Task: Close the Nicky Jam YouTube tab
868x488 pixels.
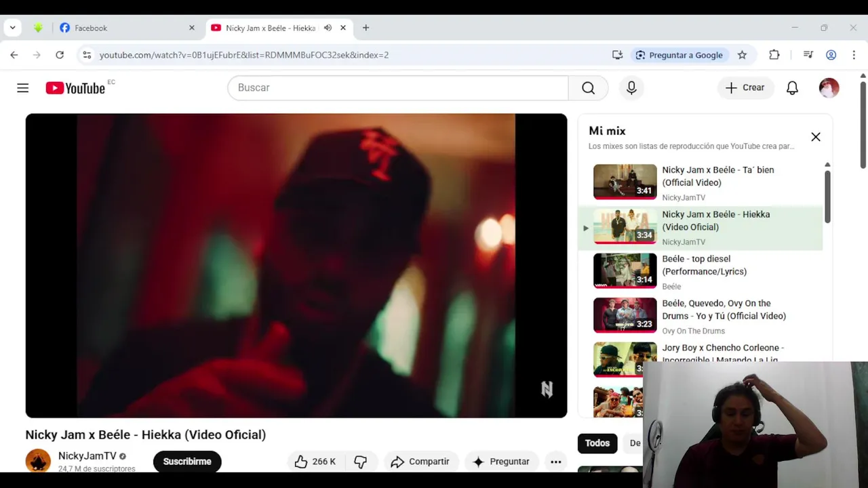Action: tap(343, 28)
